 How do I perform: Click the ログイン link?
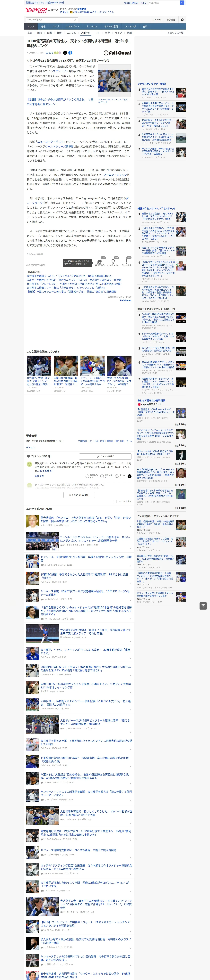pos(64,12)
